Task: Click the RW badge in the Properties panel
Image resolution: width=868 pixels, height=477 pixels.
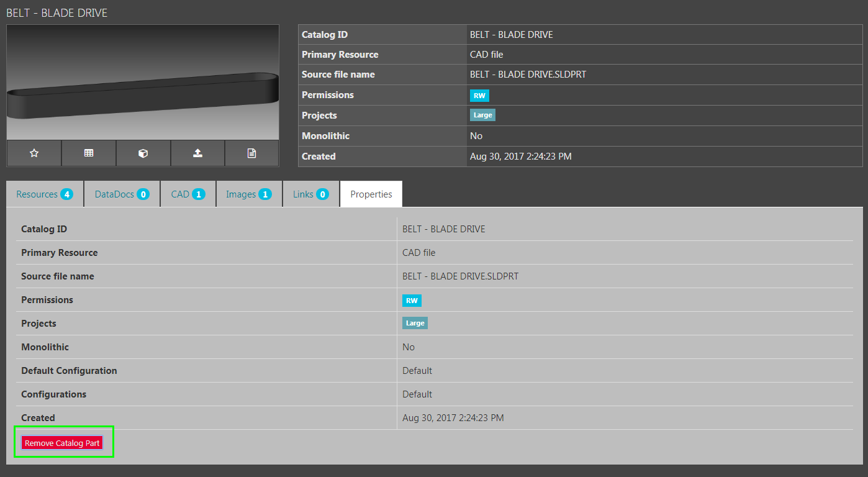Action: point(412,301)
